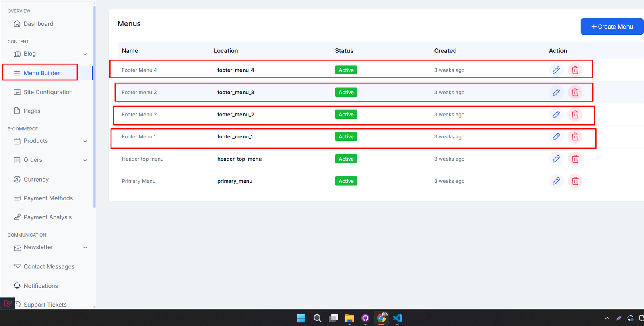Open the Currency settings
The width and height of the screenshot is (644, 326).
pos(36,180)
